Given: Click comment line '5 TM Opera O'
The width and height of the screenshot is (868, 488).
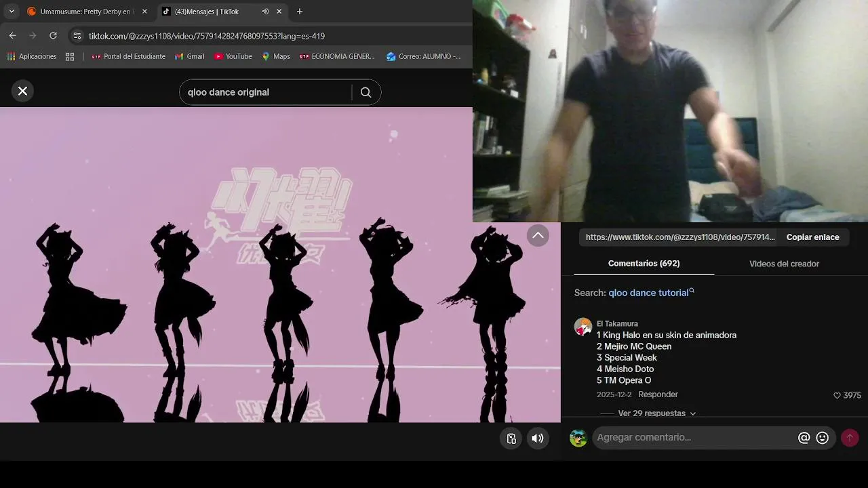Looking at the screenshot, I should point(624,380).
